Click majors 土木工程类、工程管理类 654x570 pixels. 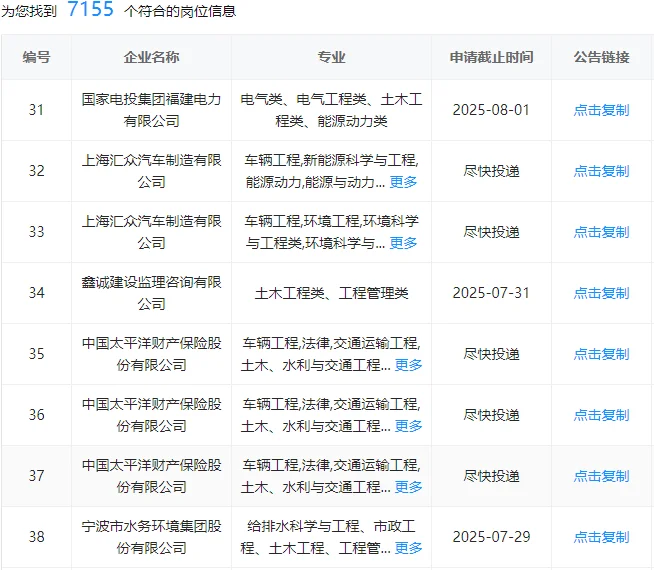tap(332, 293)
